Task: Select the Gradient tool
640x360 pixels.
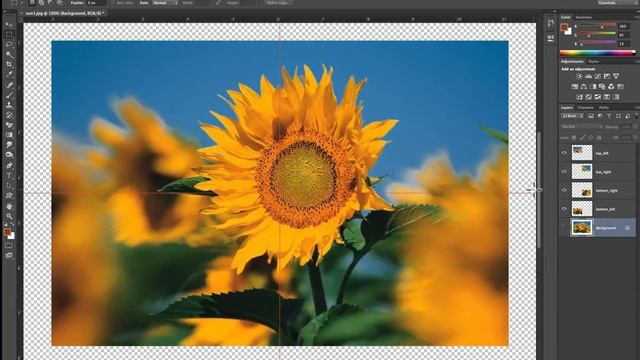Action: tap(9, 135)
